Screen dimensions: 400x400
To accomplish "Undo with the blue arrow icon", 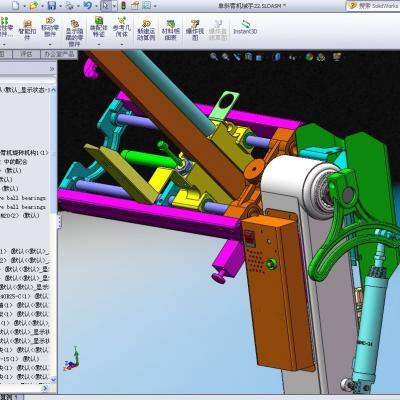I will point(88,5).
